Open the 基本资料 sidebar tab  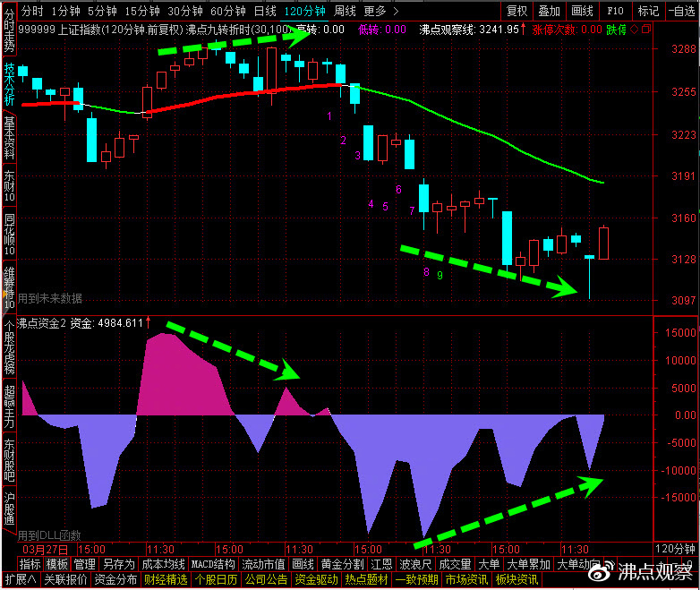9,138
